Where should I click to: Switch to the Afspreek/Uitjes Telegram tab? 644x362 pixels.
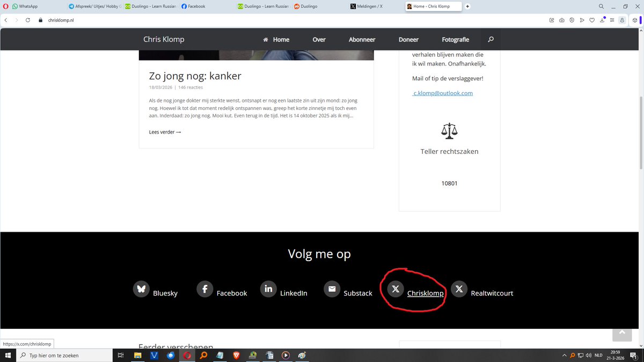94,6
